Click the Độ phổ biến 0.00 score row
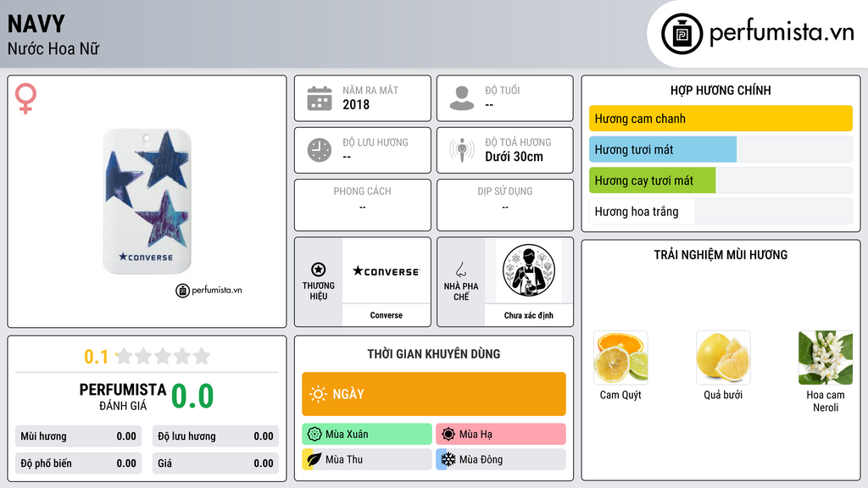The image size is (868, 488). (79, 463)
